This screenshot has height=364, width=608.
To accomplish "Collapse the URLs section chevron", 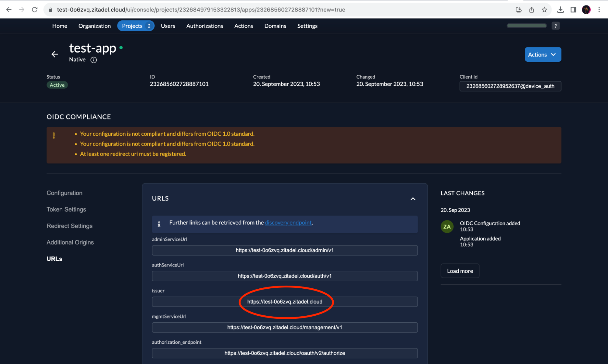I will coord(413,198).
